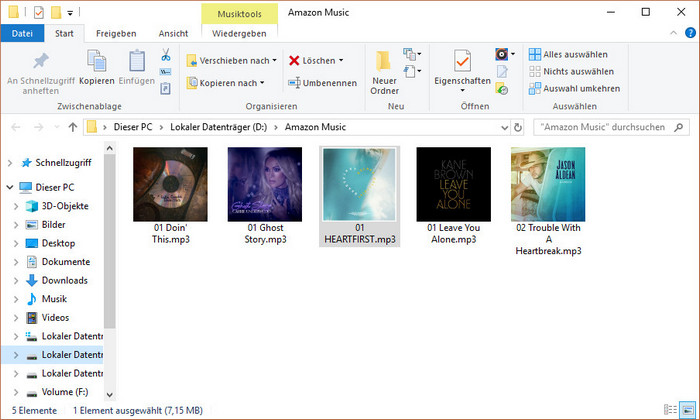Click the edit document icon in Öffnen group

point(502,71)
